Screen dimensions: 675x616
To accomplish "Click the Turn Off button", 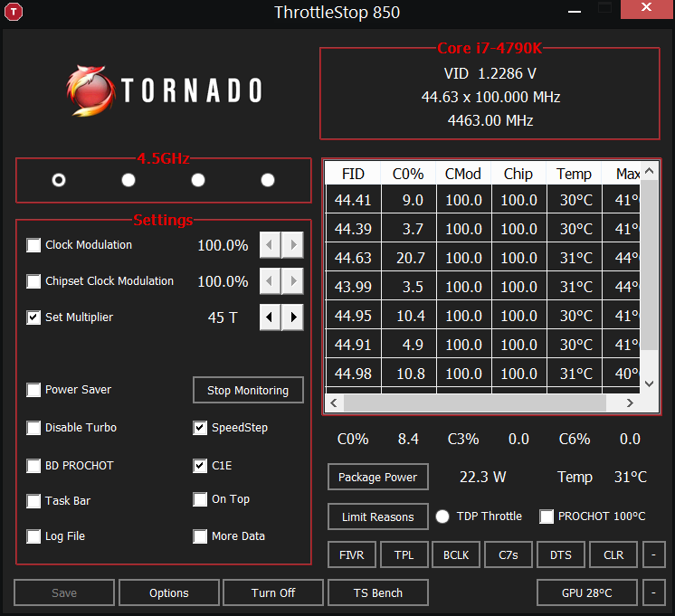I will click(x=273, y=592).
